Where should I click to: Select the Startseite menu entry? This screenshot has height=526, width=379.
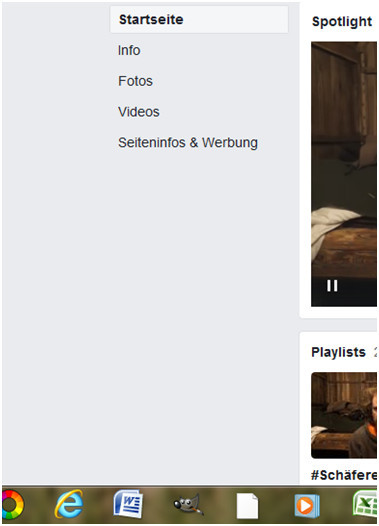tap(199, 19)
